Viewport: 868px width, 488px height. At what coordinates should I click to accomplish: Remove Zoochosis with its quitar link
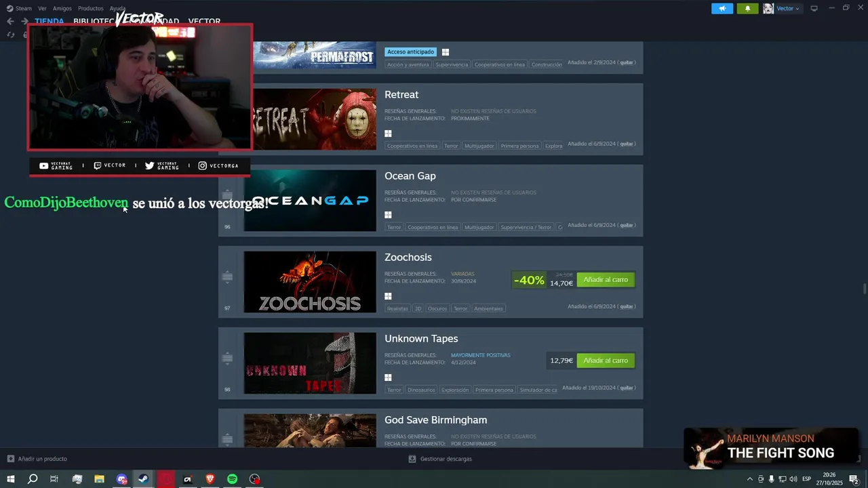point(627,306)
